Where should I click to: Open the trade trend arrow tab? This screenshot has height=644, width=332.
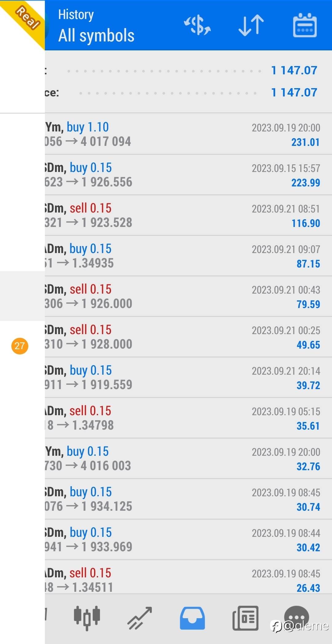(x=140, y=618)
